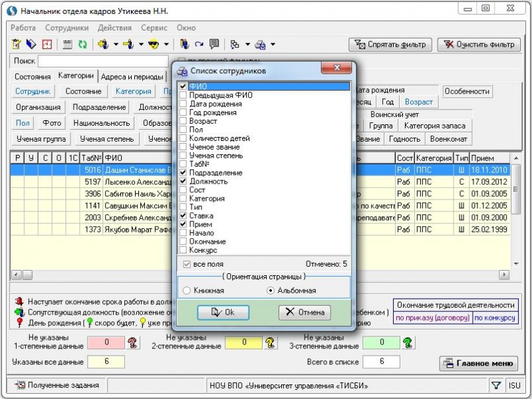Screen dimensions: 532x399
Task: Switch to the Адреса и периоды tab
Action: pos(132,76)
